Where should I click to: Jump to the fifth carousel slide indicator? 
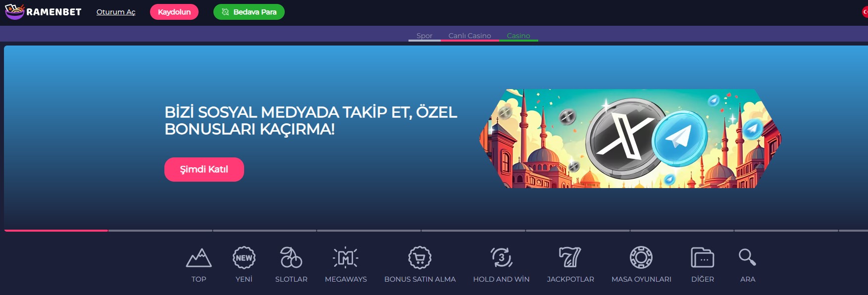(x=473, y=231)
